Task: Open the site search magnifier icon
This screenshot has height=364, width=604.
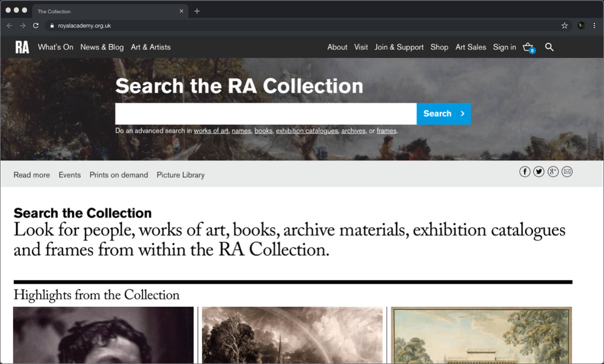Action: (x=549, y=47)
